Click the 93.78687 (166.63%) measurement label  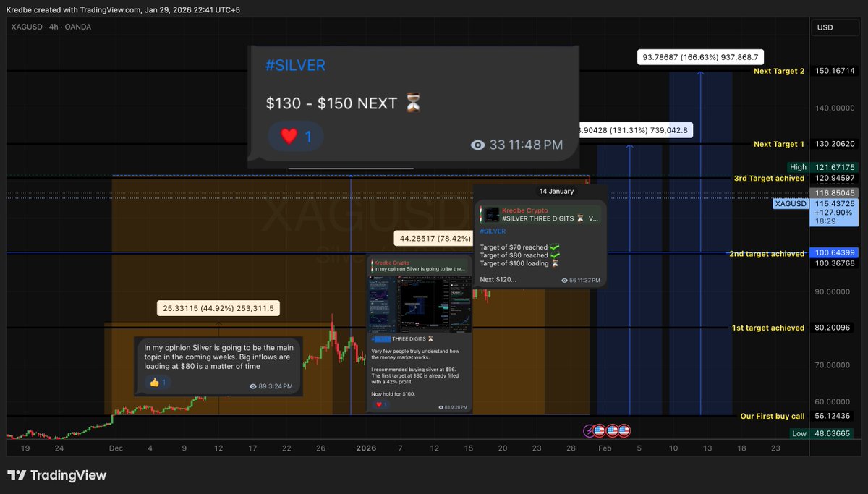click(700, 57)
